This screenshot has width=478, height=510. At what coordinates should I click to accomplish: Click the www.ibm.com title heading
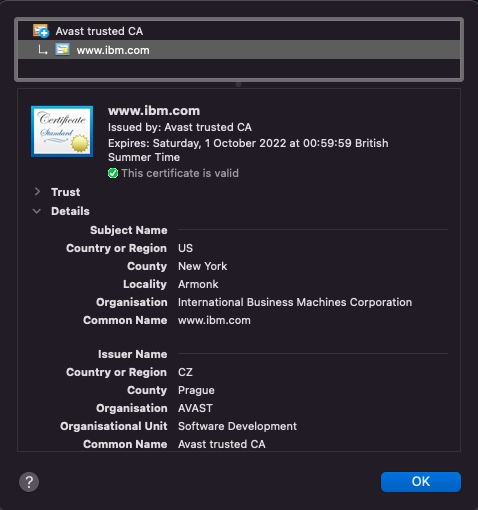tap(154, 110)
